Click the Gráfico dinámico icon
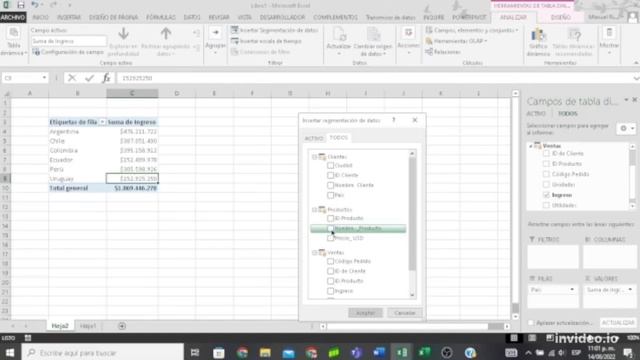640x360 pixels. coord(538,36)
